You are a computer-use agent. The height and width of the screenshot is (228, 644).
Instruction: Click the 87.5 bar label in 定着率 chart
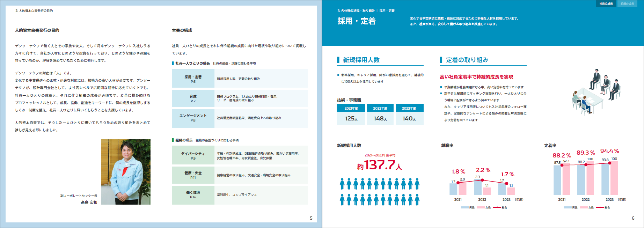557,163
